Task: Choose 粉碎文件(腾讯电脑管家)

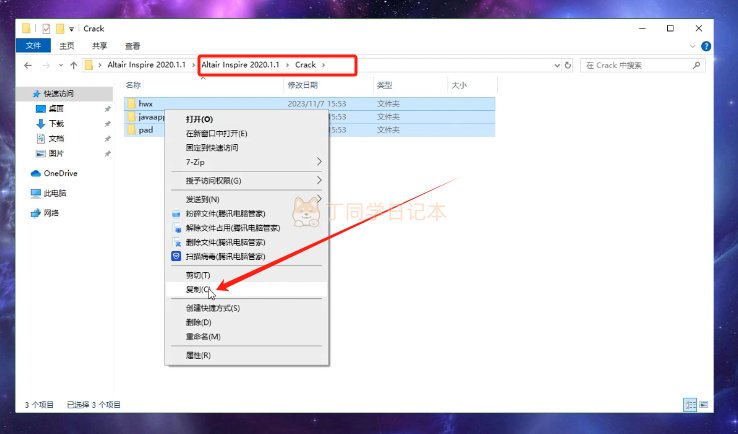Action: click(246, 214)
